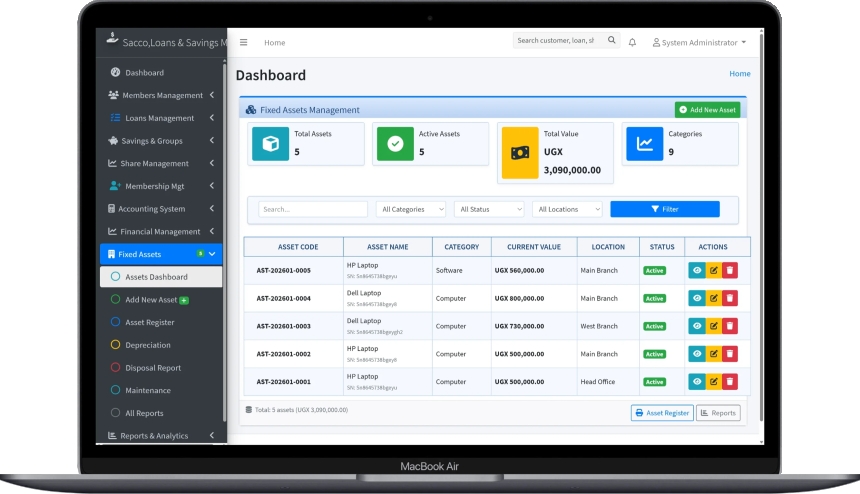Click the notification bell icon

(x=632, y=42)
